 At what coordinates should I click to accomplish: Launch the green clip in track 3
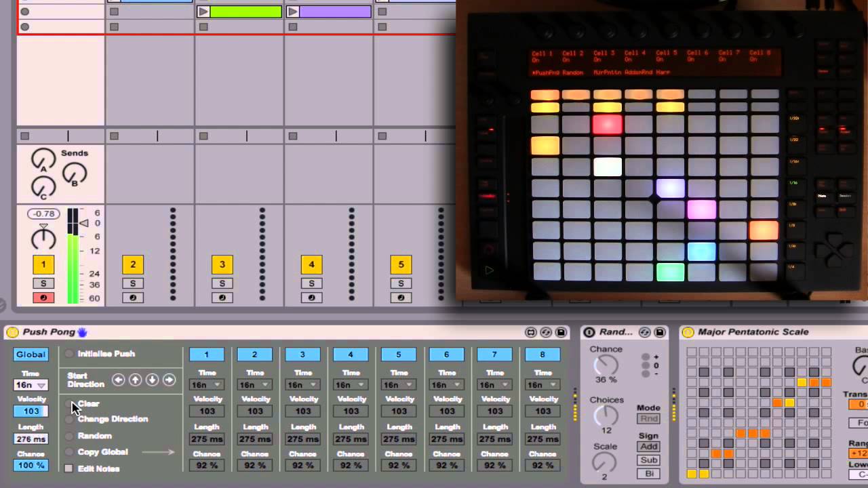click(x=203, y=12)
